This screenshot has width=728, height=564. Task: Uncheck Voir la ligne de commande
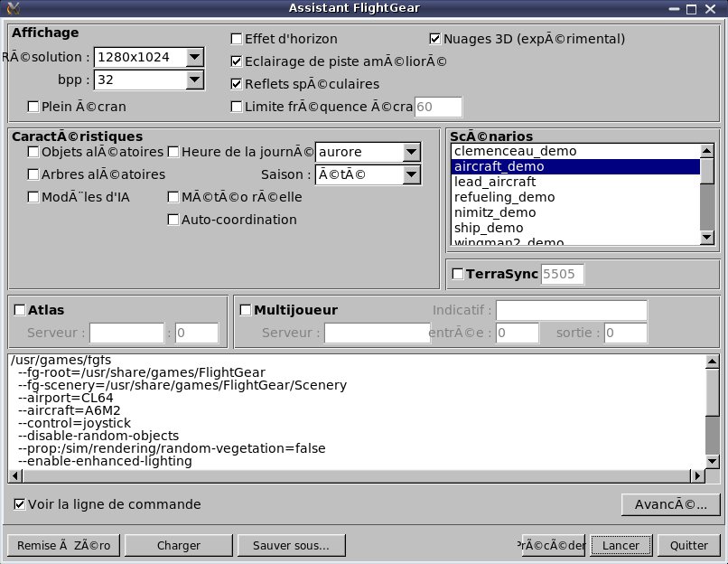pos(20,504)
